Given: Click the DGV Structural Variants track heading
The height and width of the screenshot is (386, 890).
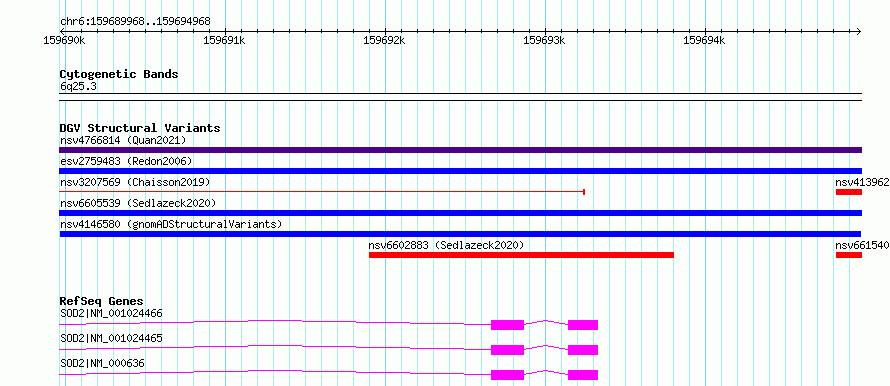Looking at the screenshot, I should click(x=140, y=128).
